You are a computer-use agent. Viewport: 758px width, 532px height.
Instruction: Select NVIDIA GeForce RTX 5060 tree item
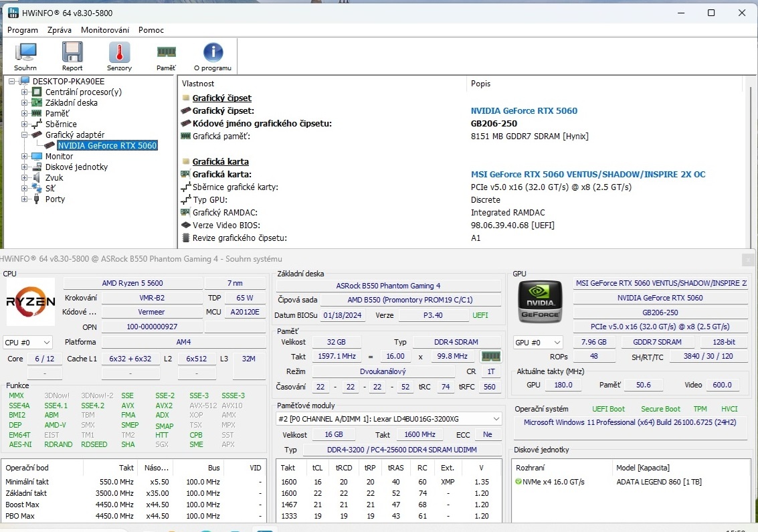[107, 146]
